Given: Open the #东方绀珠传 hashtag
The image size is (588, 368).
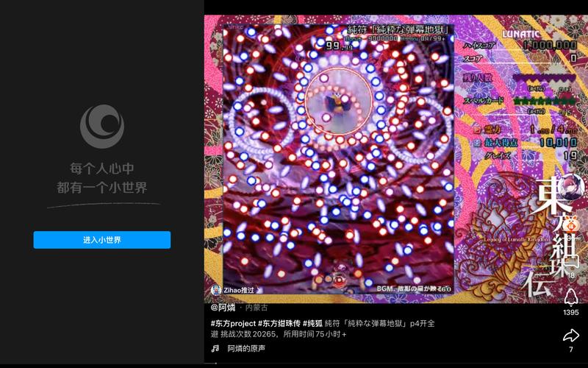Looking at the screenshot, I should click(279, 323).
